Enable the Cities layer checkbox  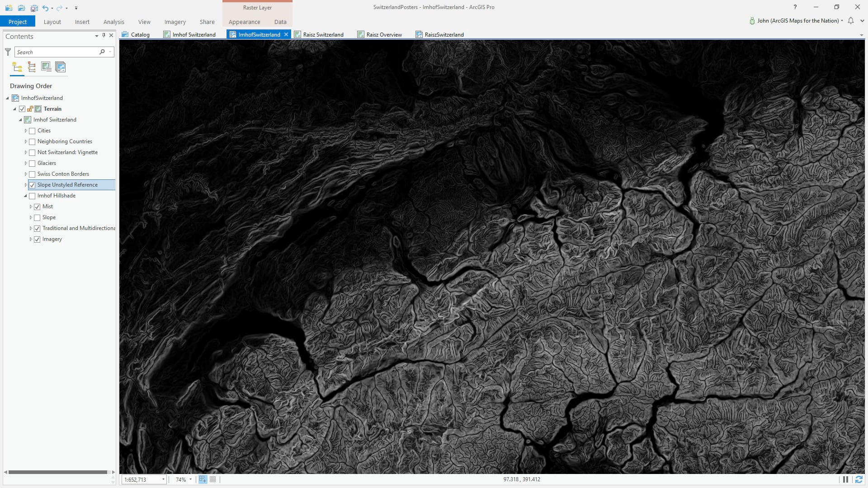(32, 131)
